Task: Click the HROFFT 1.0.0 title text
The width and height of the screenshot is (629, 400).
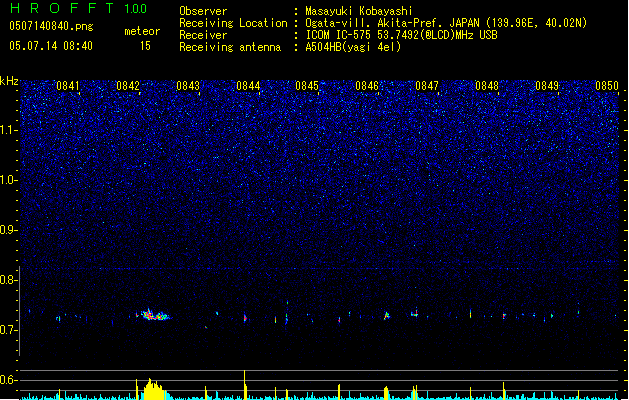Action: pyautogui.click(x=78, y=8)
